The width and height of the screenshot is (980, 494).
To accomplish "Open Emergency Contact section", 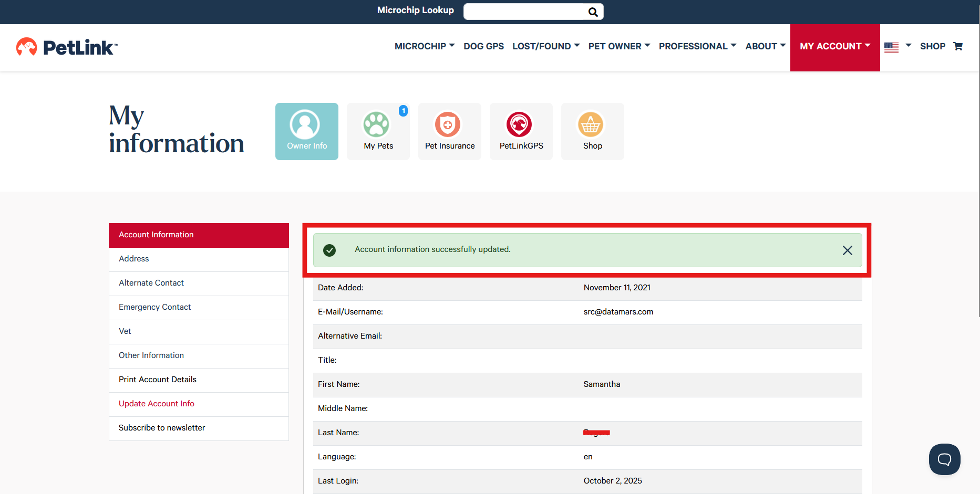I will pyautogui.click(x=199, y=308).
